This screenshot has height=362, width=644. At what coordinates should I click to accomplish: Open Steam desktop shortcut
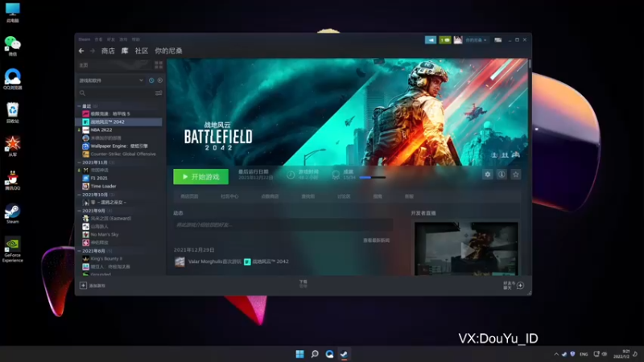click(13, 213)
